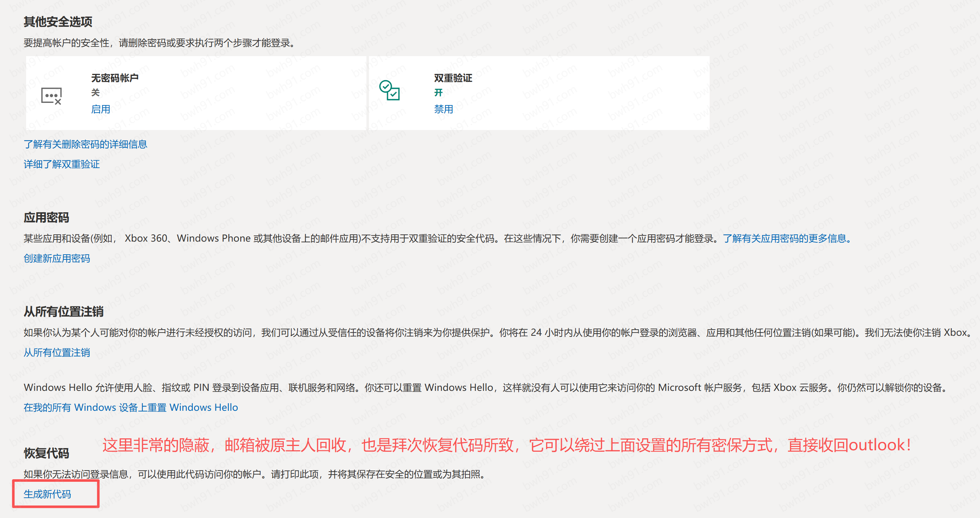This screenshot has height=518, width=980.
Task: Click the 应用密码 section heading
Action: click(46, 218)
